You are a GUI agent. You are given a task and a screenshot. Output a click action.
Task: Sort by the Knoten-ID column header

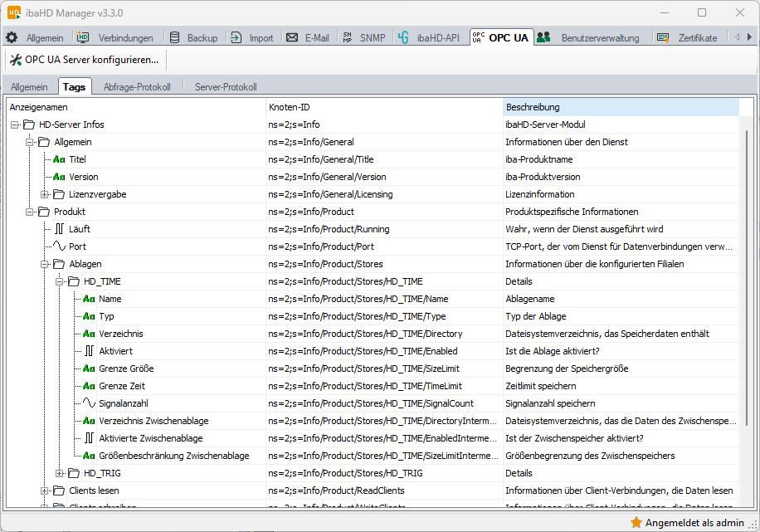[x=384, y=107]
